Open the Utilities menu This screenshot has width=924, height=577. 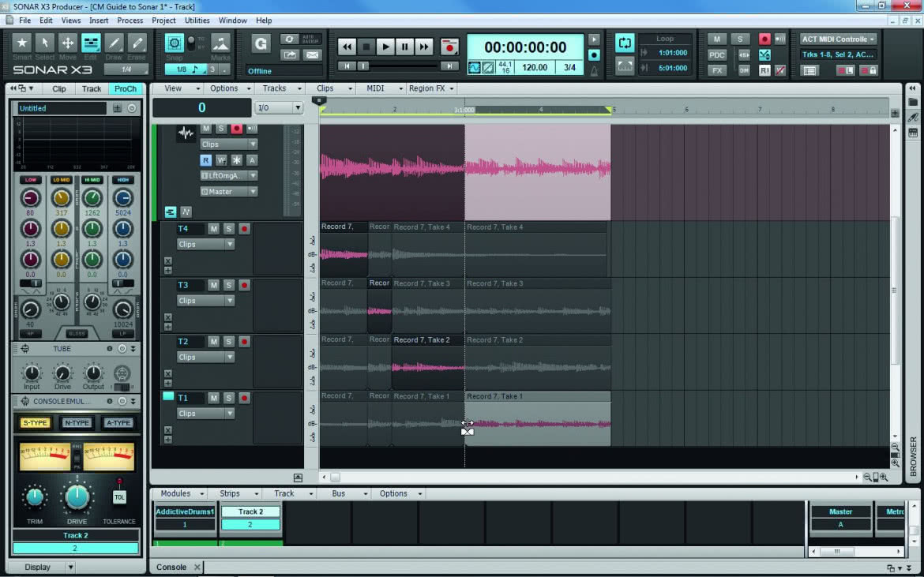tap(197, 20)
